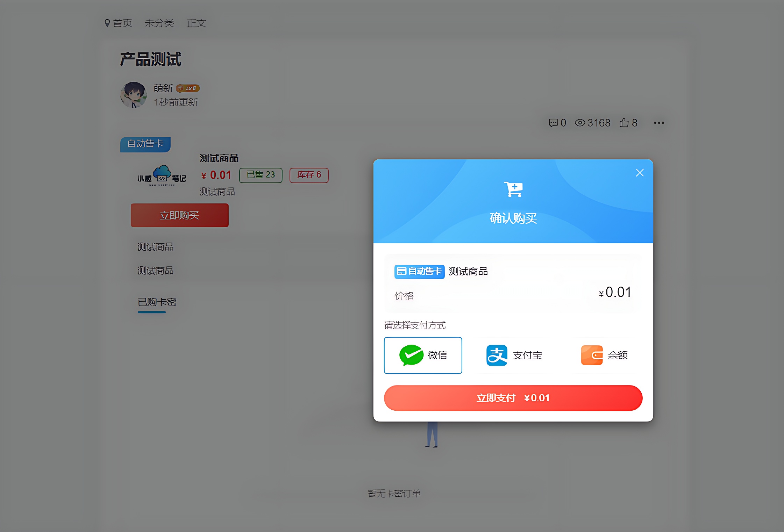Click the WeChat green logo icon
Screen dimensions: 784x532
coord(411,355)
